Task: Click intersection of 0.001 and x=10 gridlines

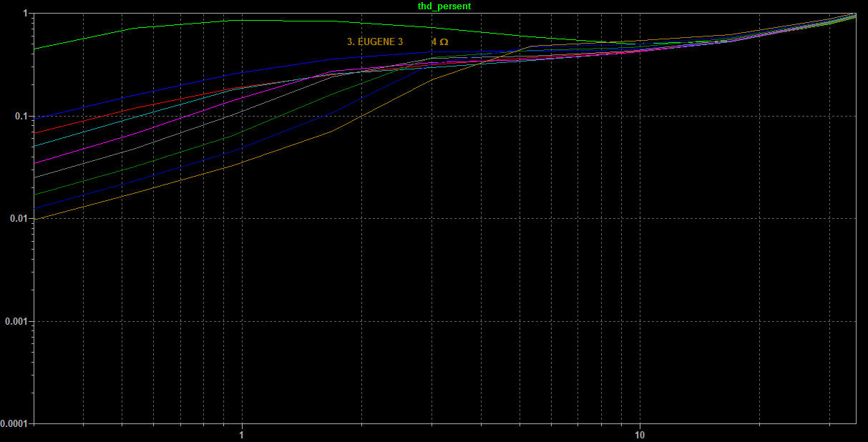Action: 640,321
